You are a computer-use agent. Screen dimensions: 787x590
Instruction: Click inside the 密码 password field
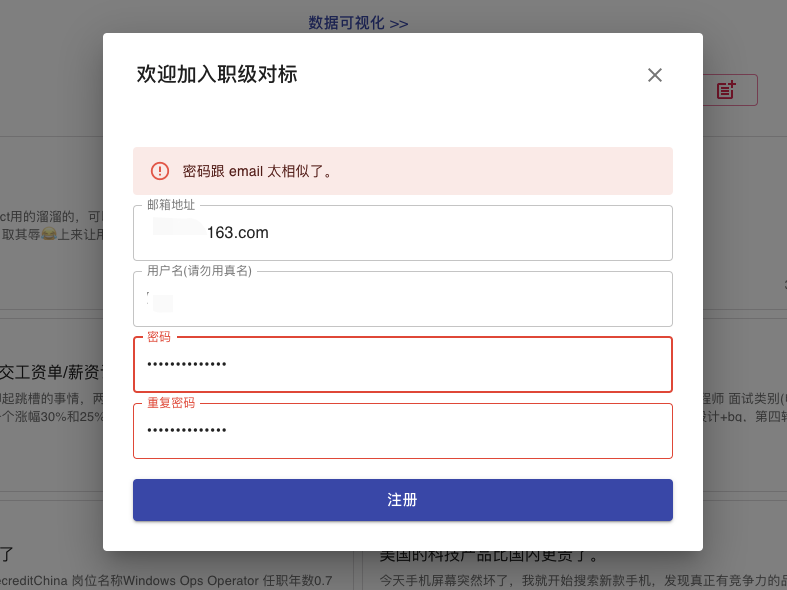point(402,364)
